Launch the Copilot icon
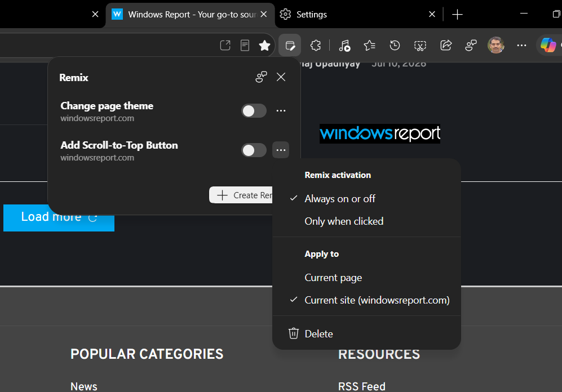Viewport: 562px width, 392px height. pyautogui.click(x=548, y=45)
